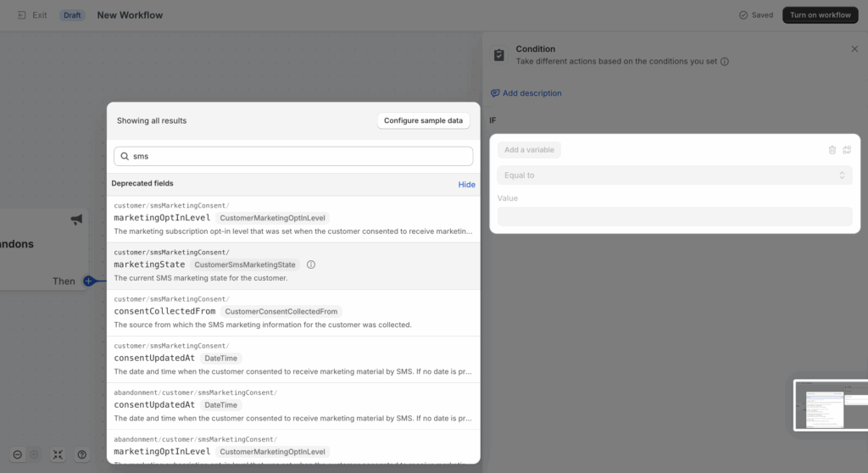Click the Then plus connector button
This screenshot has width=868, height=473.
pos(88,281)
